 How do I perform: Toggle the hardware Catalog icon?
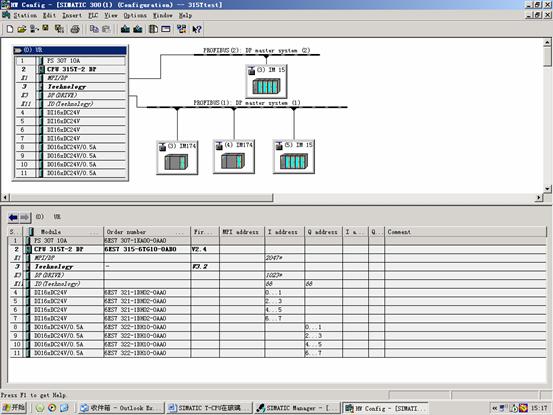pos(153,29)
